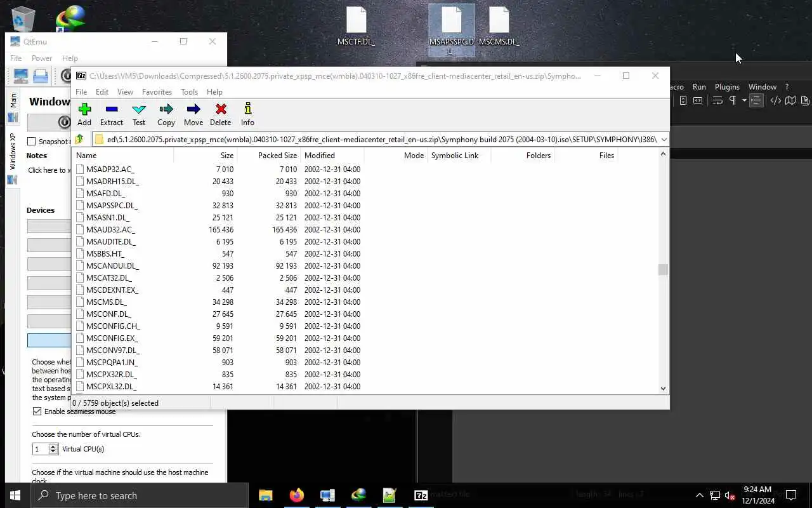Viewport: 812px width, 508px height.
Task: Open the dropdown arrow next to pilcrow icon
Action: 744,100
